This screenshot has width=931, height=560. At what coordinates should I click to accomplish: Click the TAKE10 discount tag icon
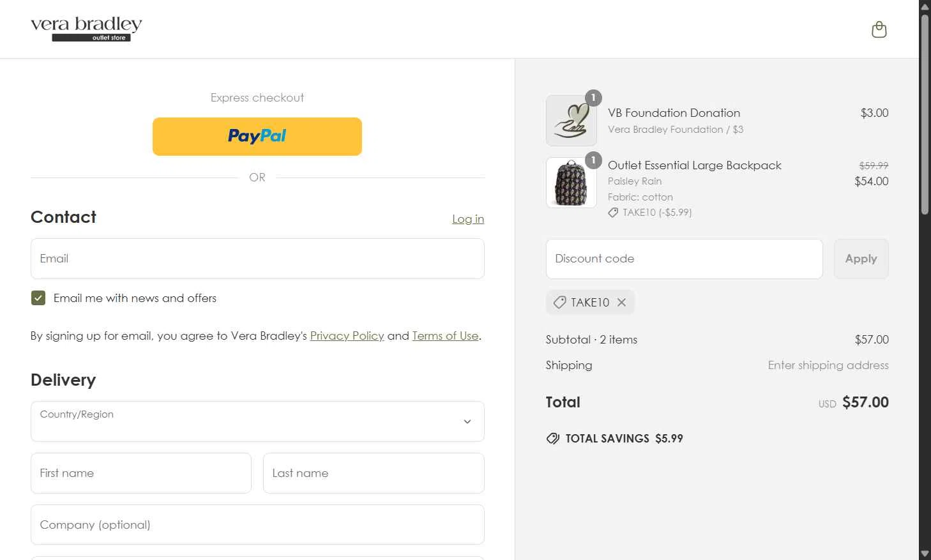559,302
